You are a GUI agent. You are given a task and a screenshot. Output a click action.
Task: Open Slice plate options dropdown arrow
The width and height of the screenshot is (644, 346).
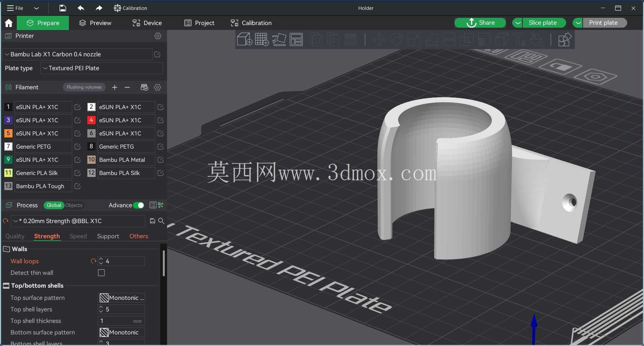518,23
